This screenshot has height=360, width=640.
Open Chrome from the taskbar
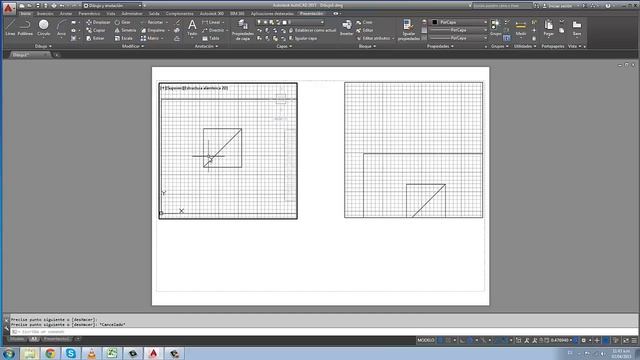click(x=51, y=353)
